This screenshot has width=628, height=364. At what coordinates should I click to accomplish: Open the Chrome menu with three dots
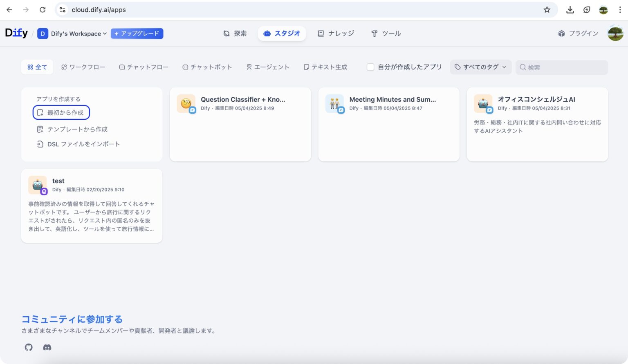620,9
